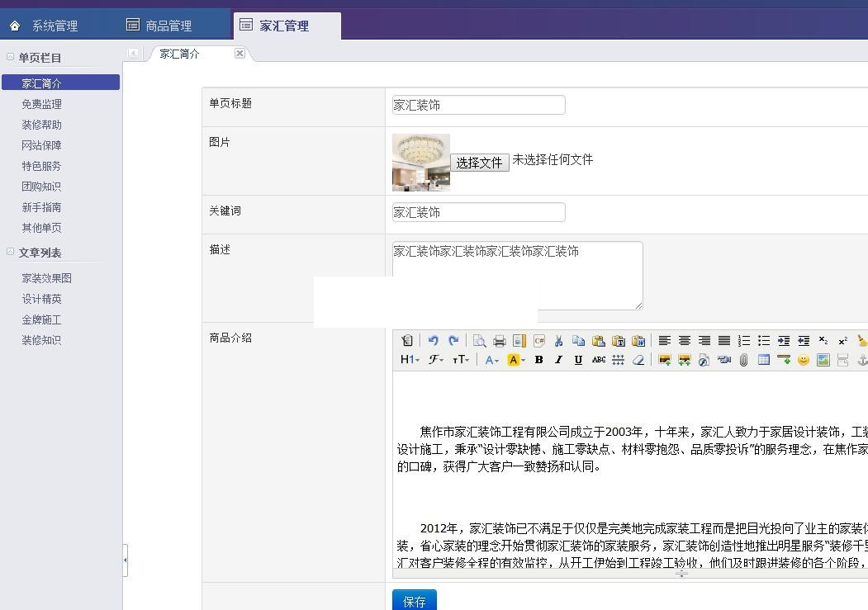This screenshot has height=610, width=868.
Task: Click the paperclip attachment icon
Action: click(743, 360)
